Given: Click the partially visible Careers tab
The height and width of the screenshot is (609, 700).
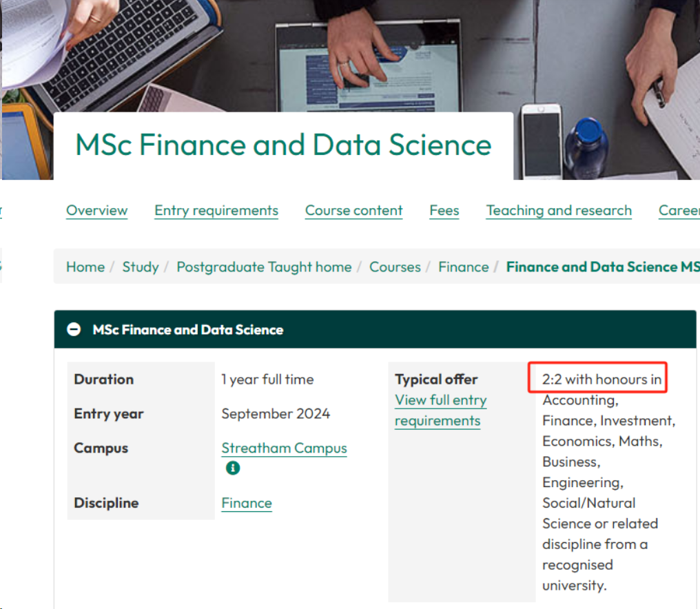Looking at the screenshot, I should (x=679, y=211).
